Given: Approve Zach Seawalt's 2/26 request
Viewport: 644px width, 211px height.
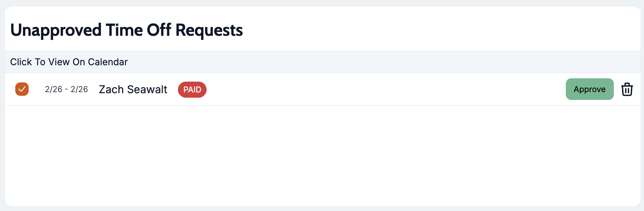Looking at the screenshot, I should point(589,89).
